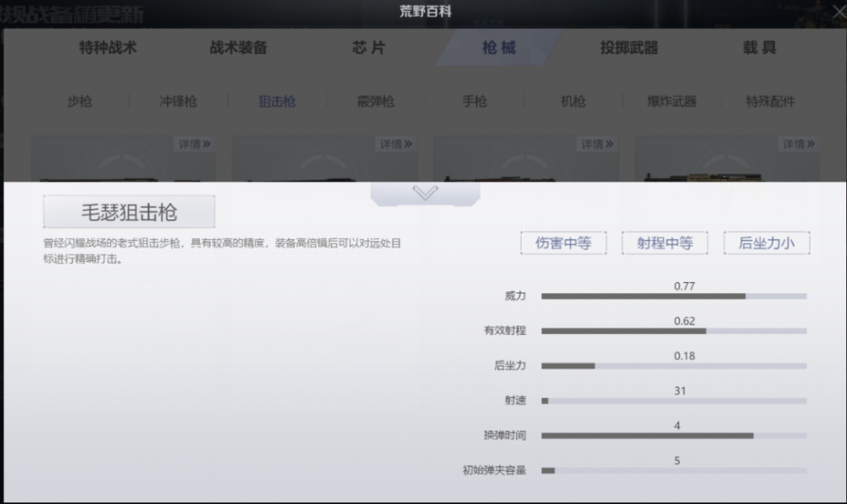Select the 爆炸武器 category
847x504 pixels.
pyautogui.click(x=672, y=101)
